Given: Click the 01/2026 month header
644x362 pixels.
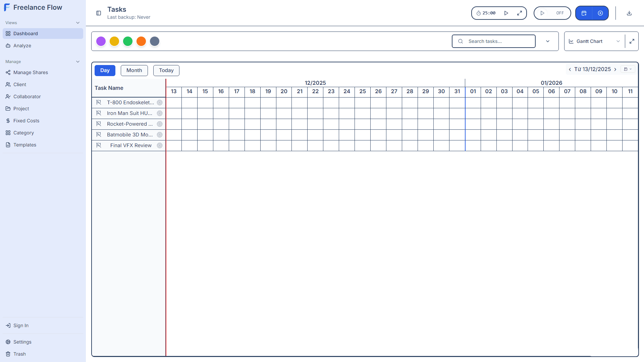Looking at the screenshot, I should [551, 83].
